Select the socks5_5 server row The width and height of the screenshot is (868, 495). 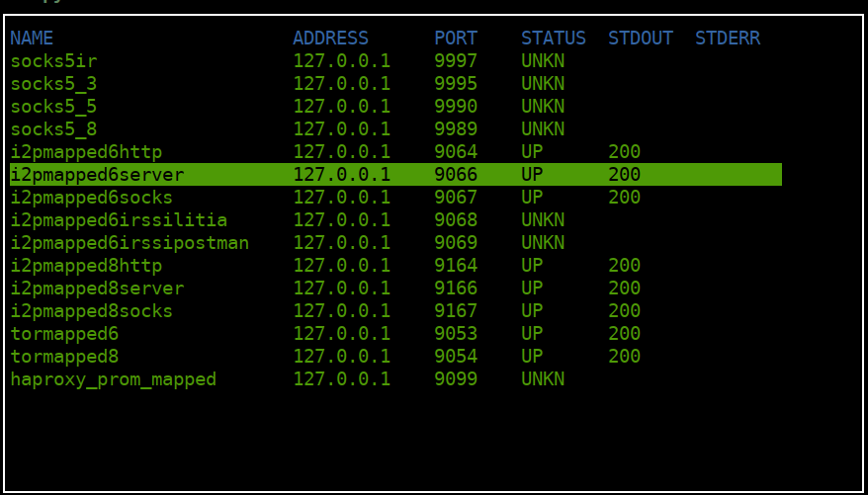click(x=395, y=106)
